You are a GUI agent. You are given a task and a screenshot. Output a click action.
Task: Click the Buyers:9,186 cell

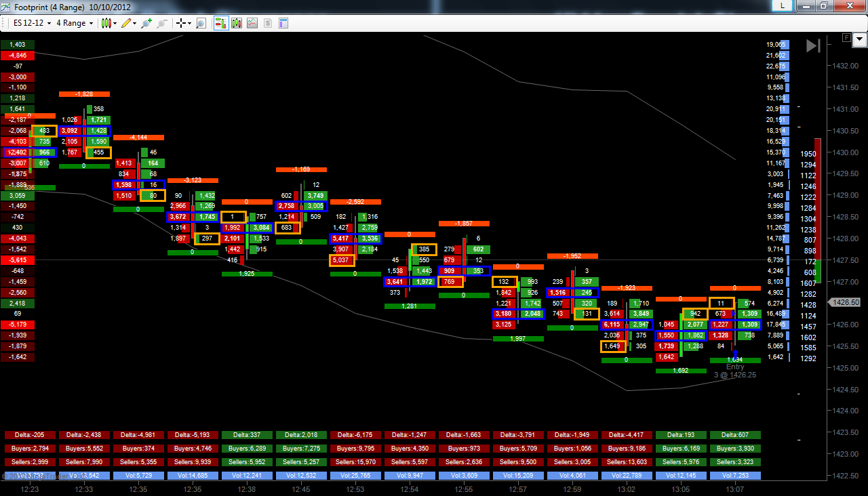point(627,449)
